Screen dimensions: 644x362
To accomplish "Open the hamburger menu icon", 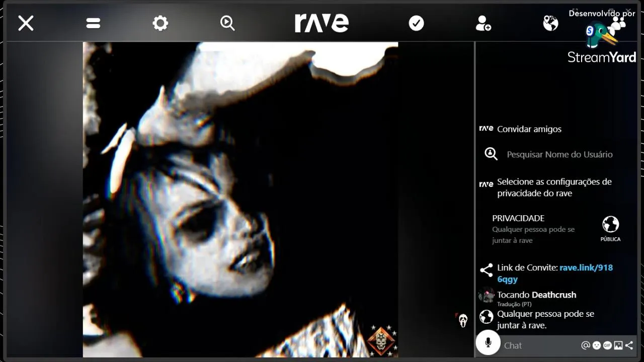I will (93, 23).
